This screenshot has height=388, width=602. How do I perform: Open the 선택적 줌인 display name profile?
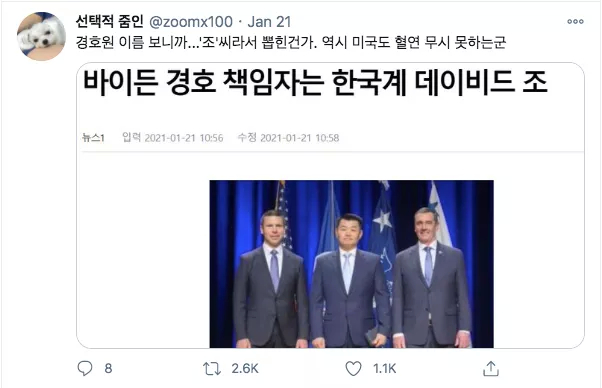click(x=110, y=21)
